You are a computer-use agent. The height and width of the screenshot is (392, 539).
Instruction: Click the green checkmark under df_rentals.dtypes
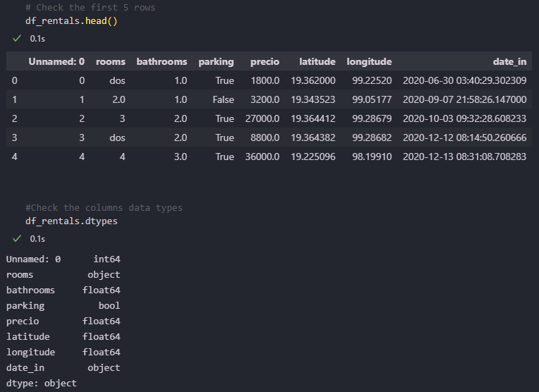(17, 239)
